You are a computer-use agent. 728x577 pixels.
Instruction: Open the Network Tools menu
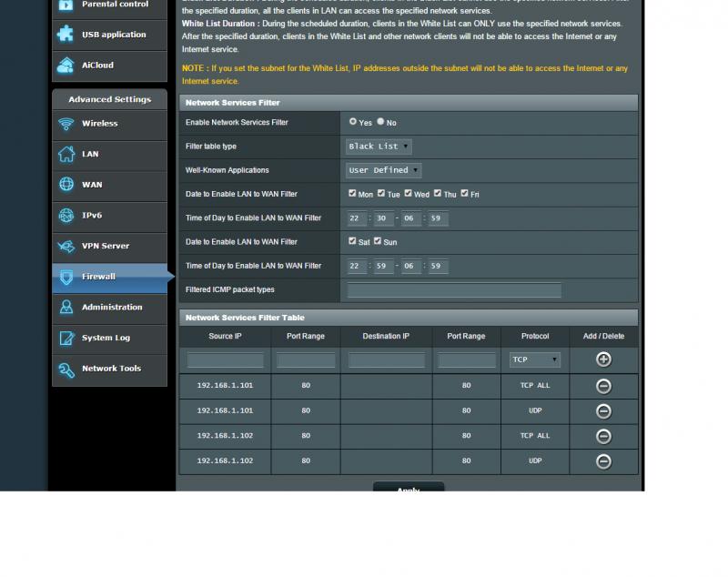pyautogui.click(x=109, y=369)
